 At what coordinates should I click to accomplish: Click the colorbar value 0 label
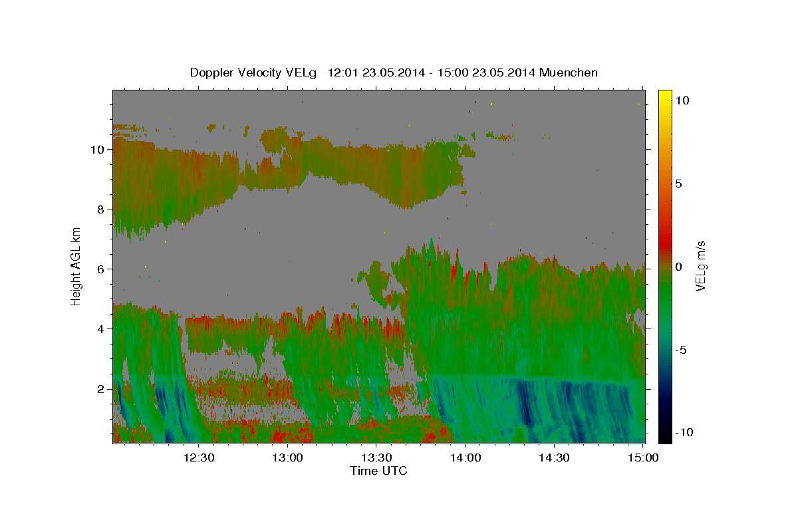[678, 267]
